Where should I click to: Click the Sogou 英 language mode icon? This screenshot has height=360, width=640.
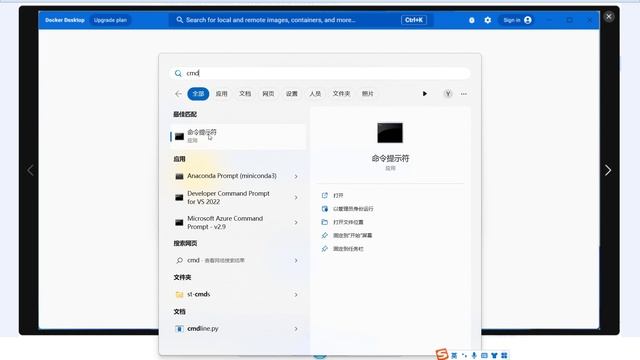[454, 356]
